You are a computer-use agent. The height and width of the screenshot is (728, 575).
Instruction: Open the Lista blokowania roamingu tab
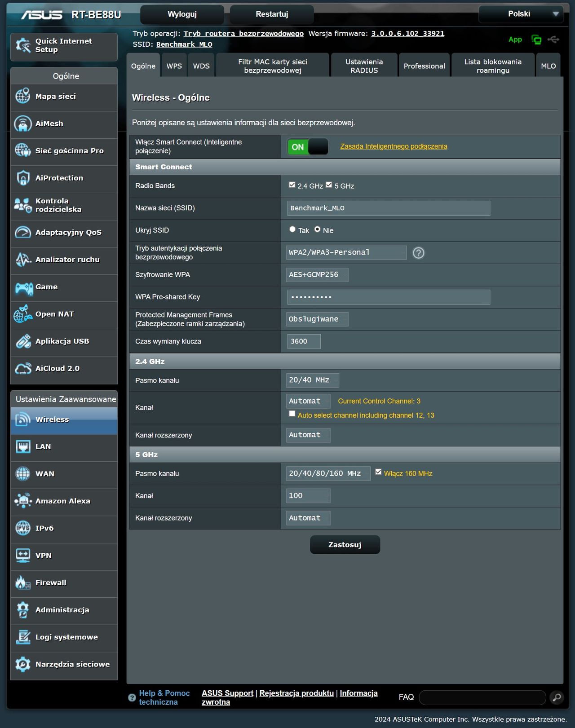493,66
